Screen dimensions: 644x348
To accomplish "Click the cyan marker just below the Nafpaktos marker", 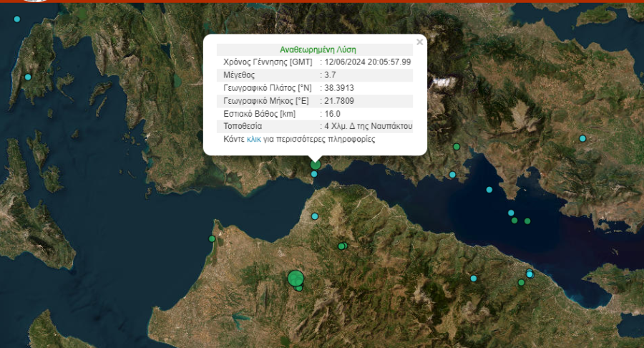I will [314, 174].
